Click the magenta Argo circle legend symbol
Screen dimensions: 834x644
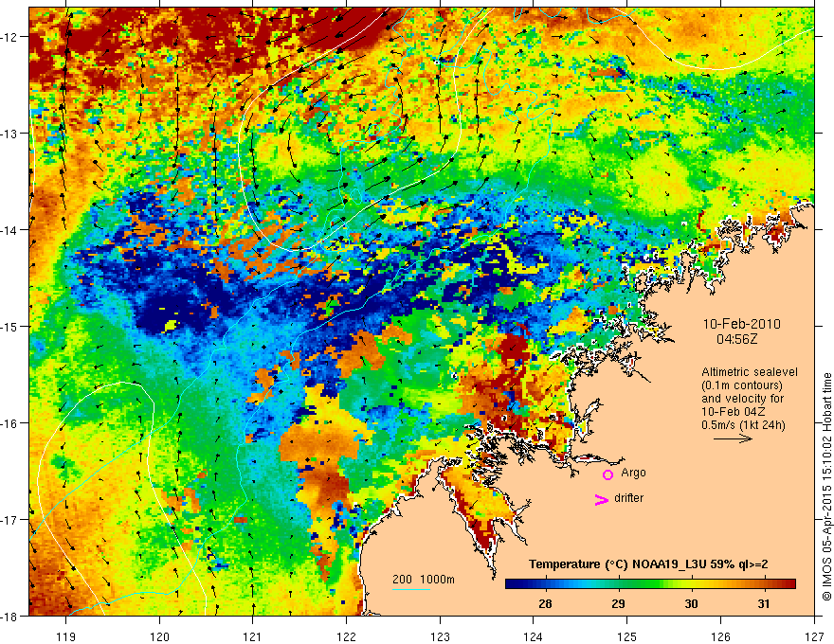[607, 474]
